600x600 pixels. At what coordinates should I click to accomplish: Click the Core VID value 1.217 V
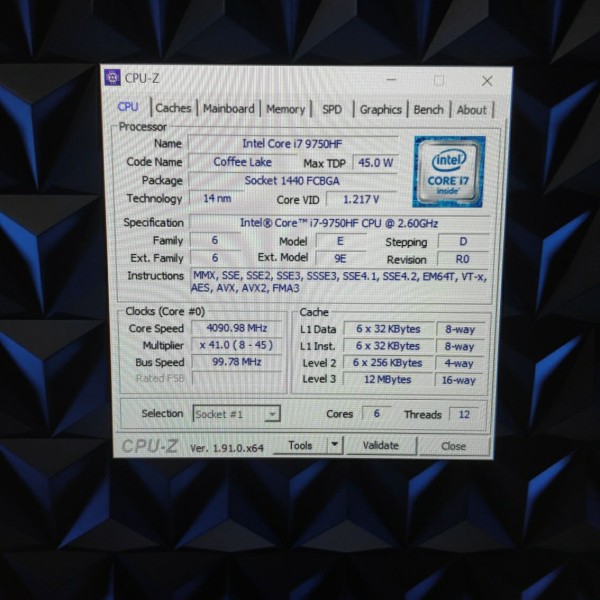pyautogui.click(x=361, y=199)
